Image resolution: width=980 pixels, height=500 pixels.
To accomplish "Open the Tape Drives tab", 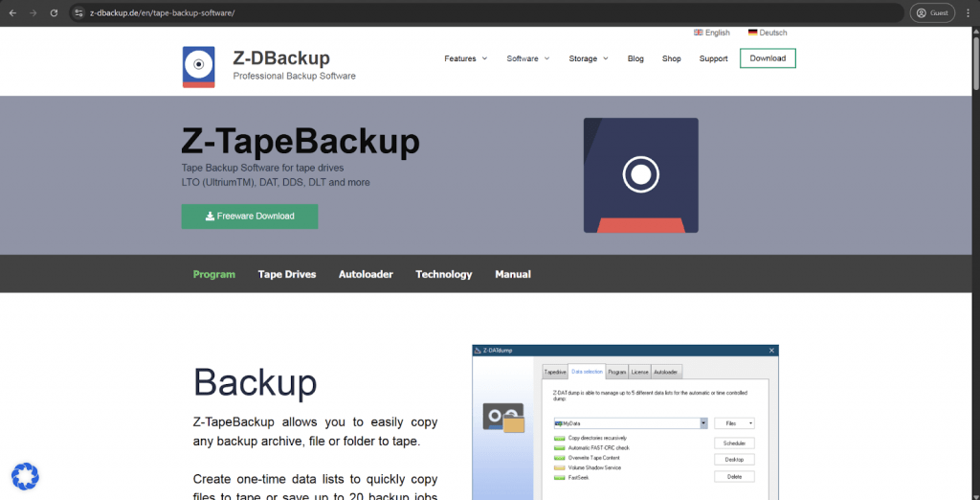I will point(286,274).
